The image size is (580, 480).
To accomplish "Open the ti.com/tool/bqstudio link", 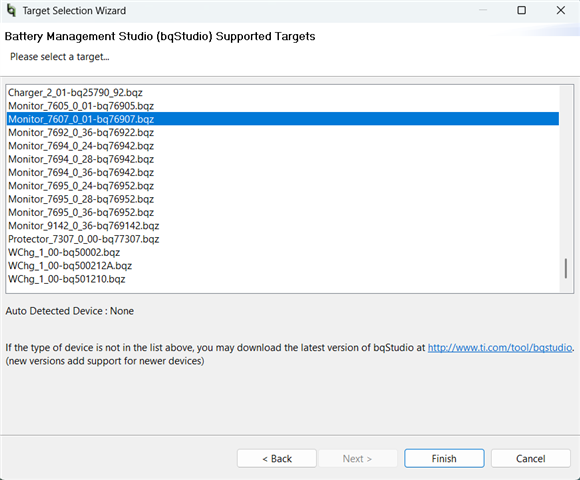I will (x=500, y=348).
